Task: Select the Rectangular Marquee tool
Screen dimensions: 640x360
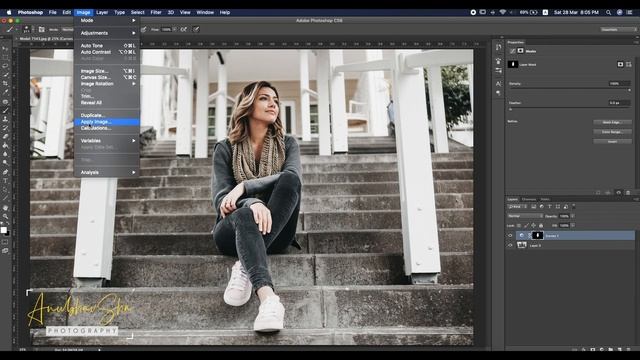Action: click(x=5, y=57)
